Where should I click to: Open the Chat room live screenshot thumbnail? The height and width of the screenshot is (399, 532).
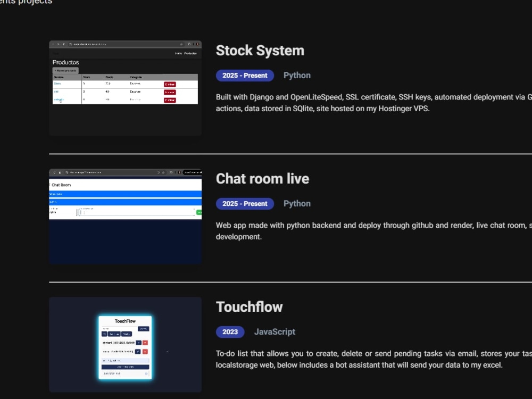click(125, 217)
